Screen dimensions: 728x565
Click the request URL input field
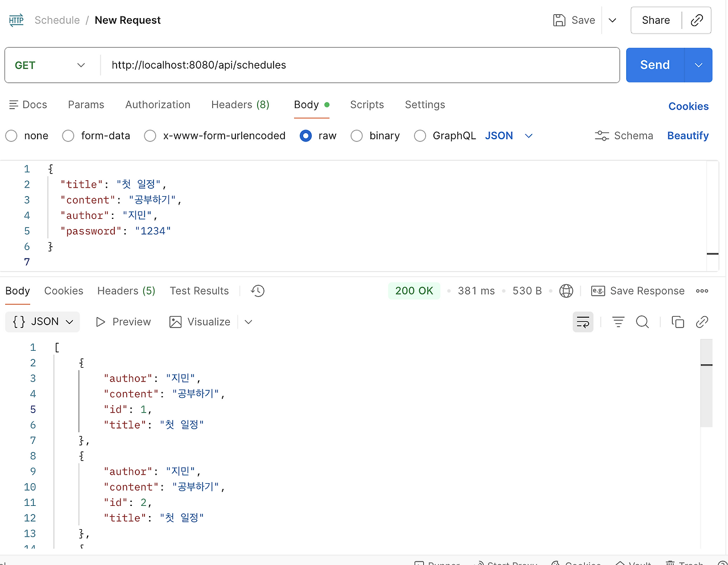[361, 65]
